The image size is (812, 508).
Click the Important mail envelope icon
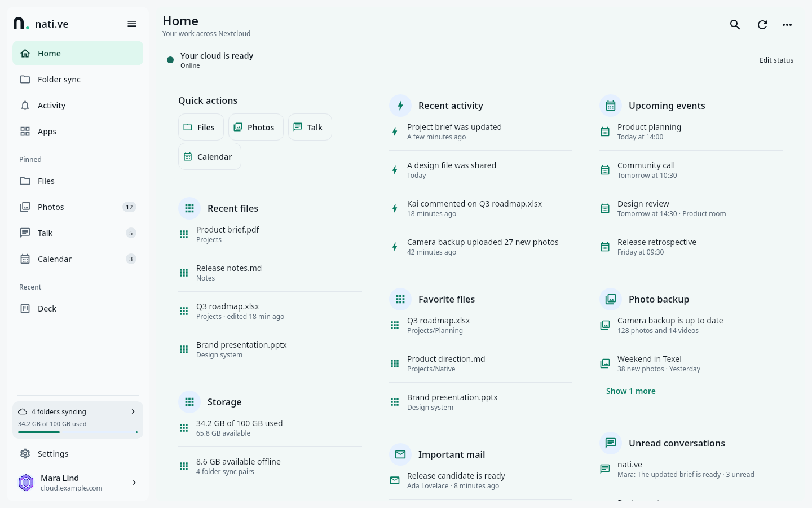(400, 454)
